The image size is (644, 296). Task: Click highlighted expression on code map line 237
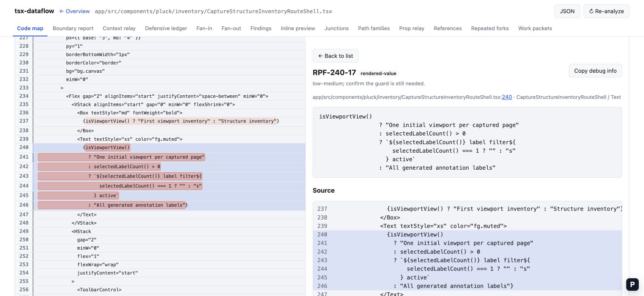(181, 121)
